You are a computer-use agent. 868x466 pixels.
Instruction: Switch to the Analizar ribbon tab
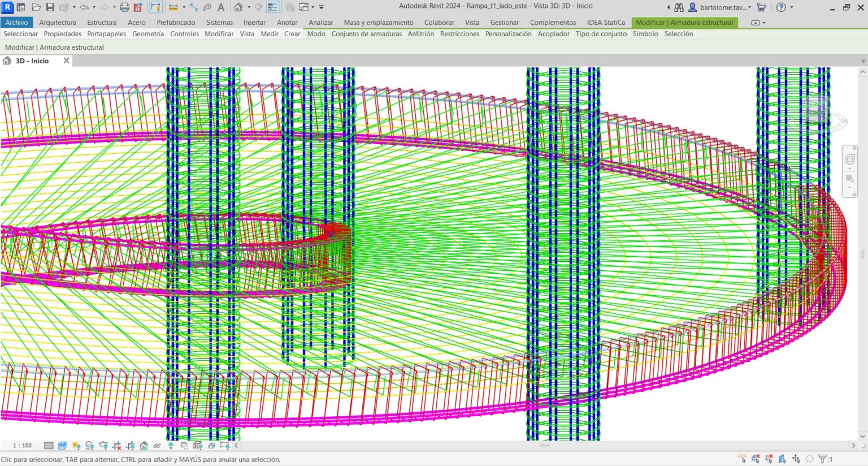[320, 23]
